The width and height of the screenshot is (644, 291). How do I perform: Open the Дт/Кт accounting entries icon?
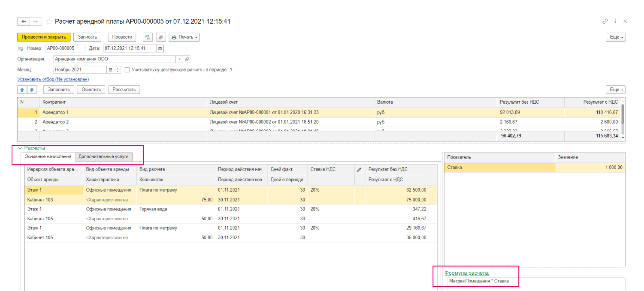click(x=148, y=37)
